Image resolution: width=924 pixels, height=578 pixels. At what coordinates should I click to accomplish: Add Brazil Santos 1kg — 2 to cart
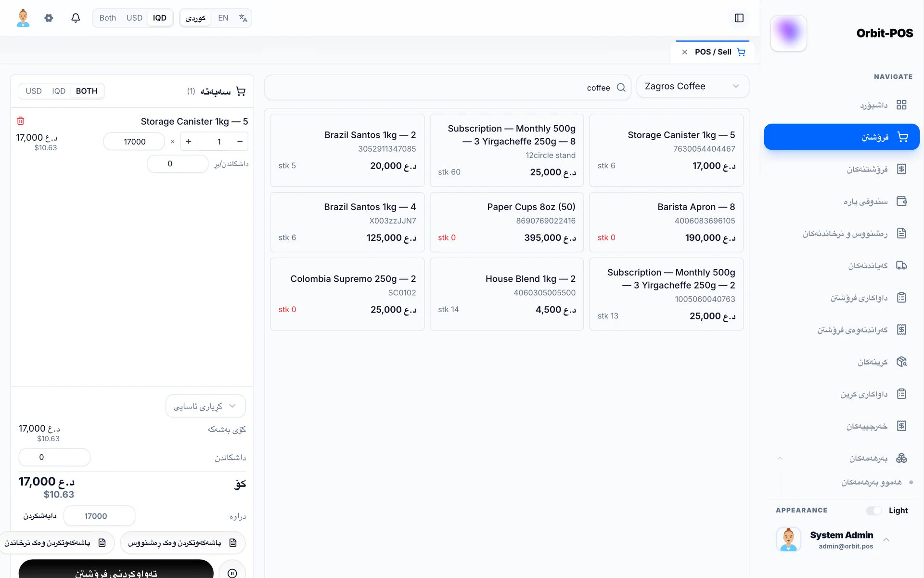click(347, 150)
